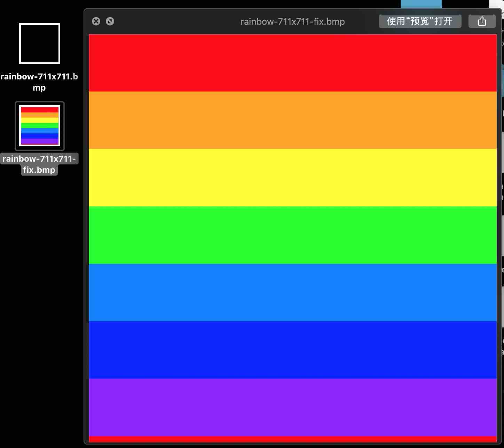
Task: Click the orange stripe of the rainbow image
Action: [292, 120]
